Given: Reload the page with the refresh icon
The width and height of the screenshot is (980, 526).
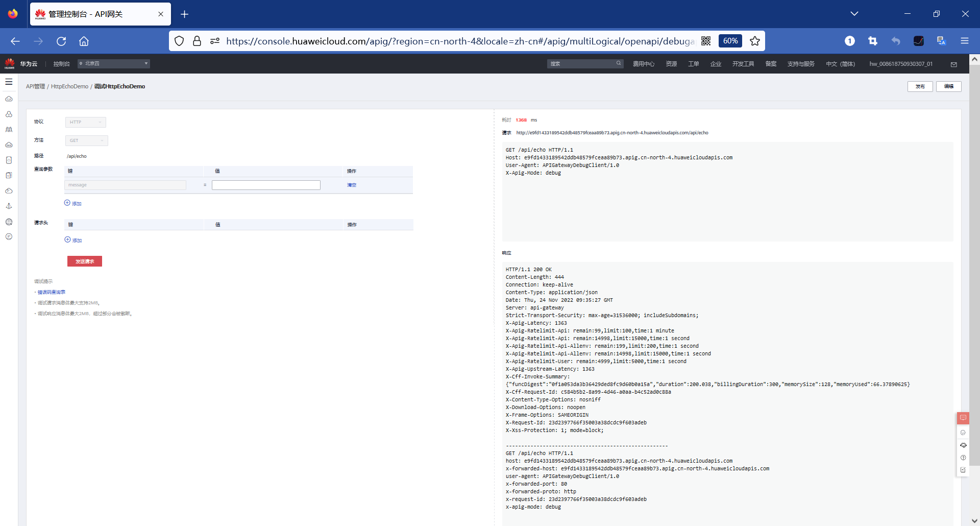Looking at the screenshot, I should (x=61, y=41).
